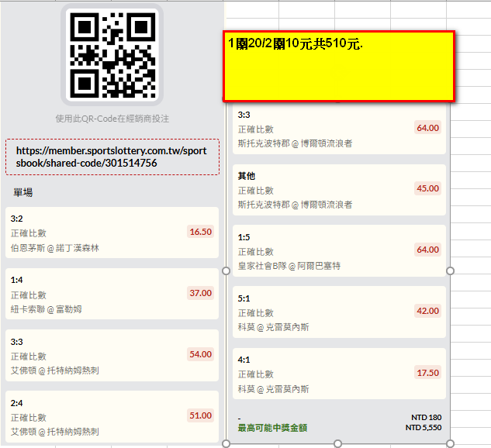Click the 16.50 odds badge
Viewport: 491px width, 448px height.
[201, 232]
